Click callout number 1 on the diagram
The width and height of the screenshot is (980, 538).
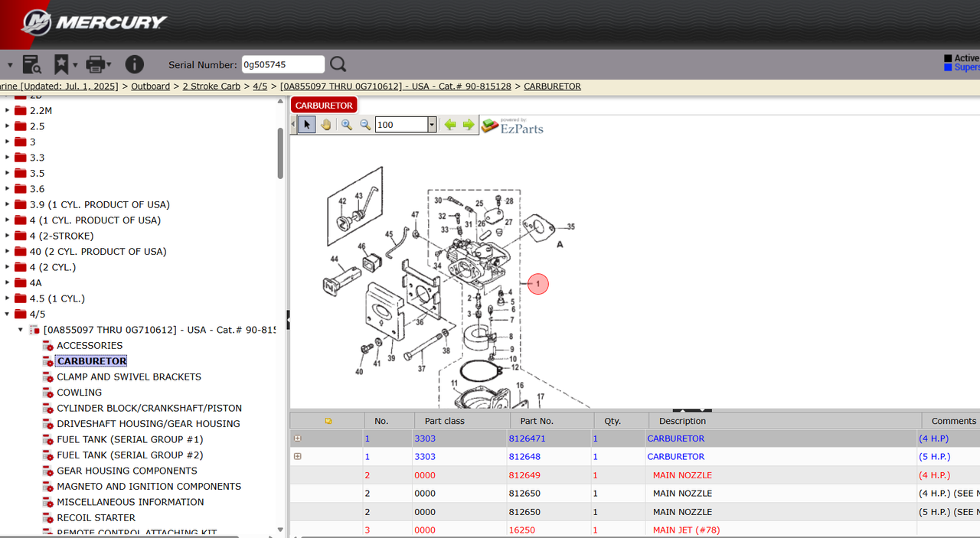[538, 284]
